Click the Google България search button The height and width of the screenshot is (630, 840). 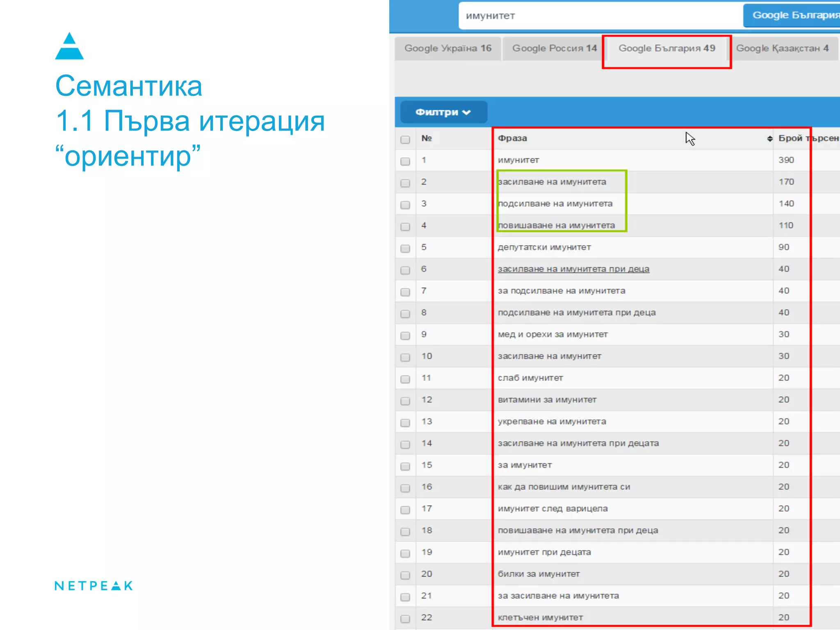(x=792, y=16)
